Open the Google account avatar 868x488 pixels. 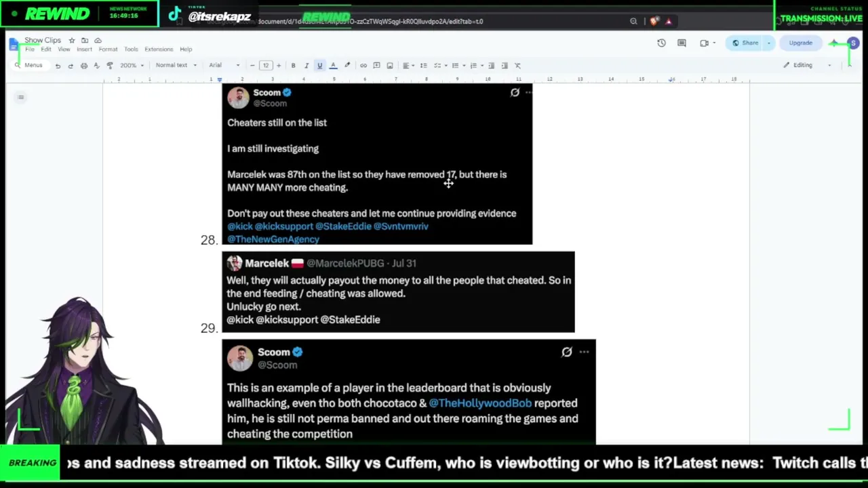pos(853,43)
